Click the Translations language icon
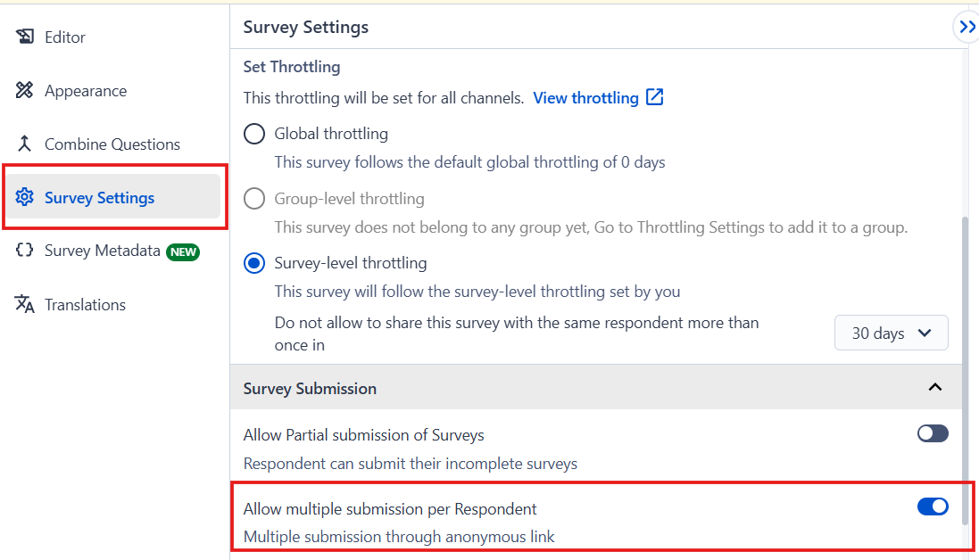The width and height of the screenshot is (979, 560). click(25, 304)
